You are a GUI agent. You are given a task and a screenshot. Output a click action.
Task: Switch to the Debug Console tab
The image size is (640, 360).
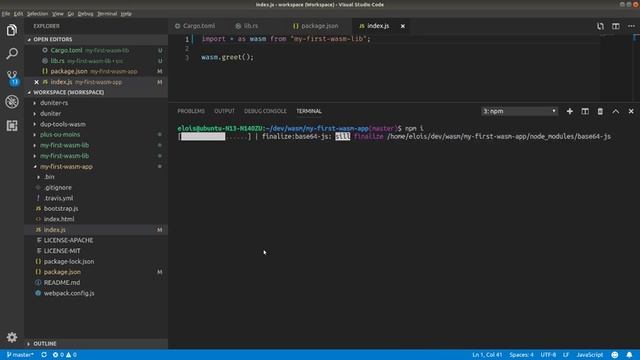coord(265,111)
